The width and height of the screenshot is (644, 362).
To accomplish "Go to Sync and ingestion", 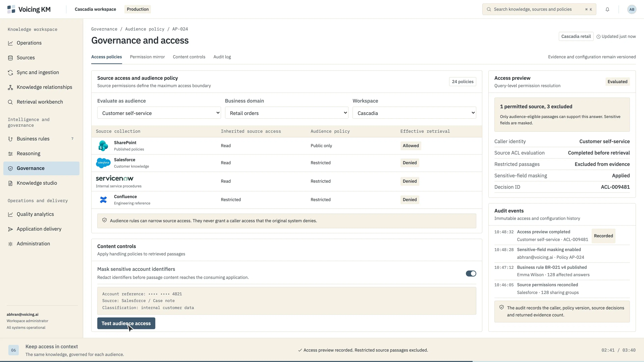I will (41, 72).
